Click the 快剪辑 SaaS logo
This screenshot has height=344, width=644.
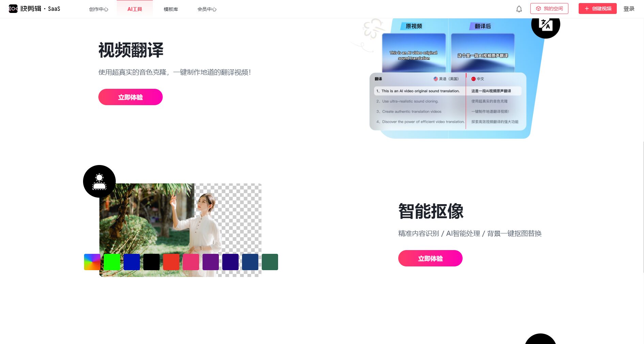tap(34, 9)
